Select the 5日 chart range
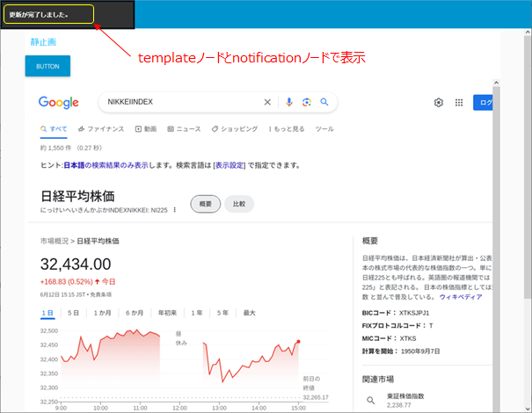Screen dimensions: 532x413 (73, 313)
